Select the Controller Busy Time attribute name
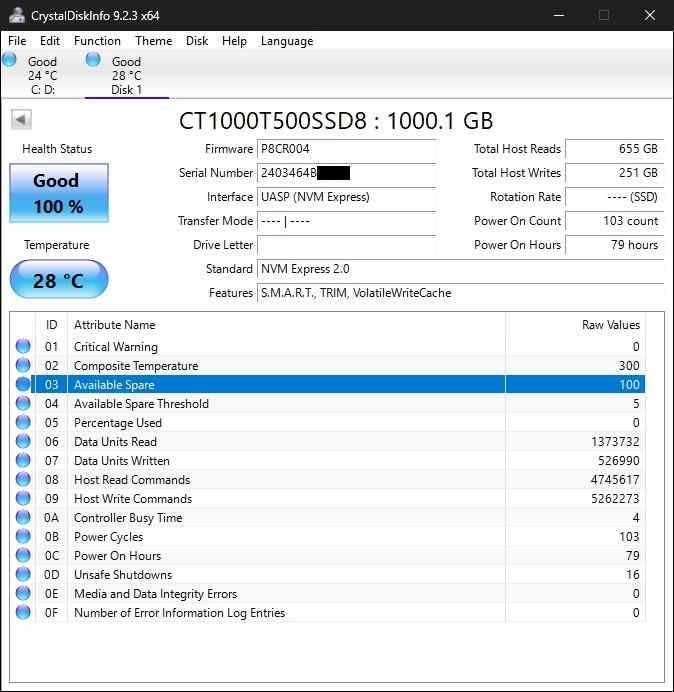The image size is (674, 692). (x=128, y=518)
